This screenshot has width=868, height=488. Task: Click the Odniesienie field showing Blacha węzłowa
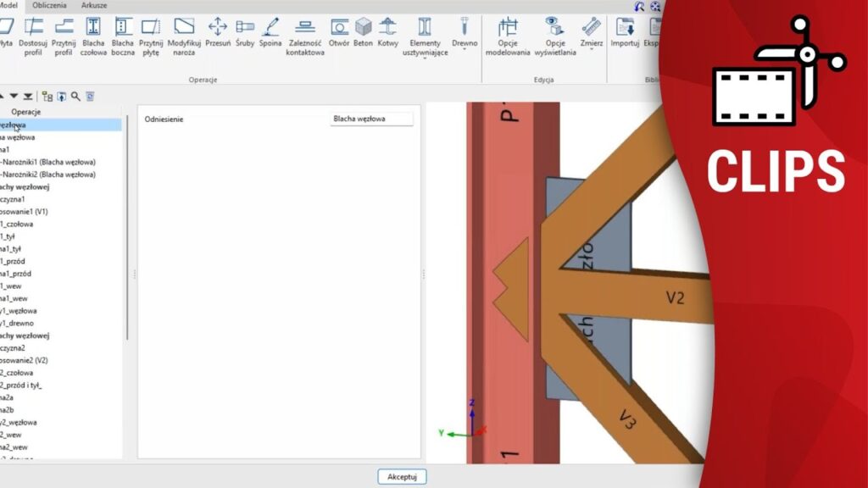click(371, 119)
